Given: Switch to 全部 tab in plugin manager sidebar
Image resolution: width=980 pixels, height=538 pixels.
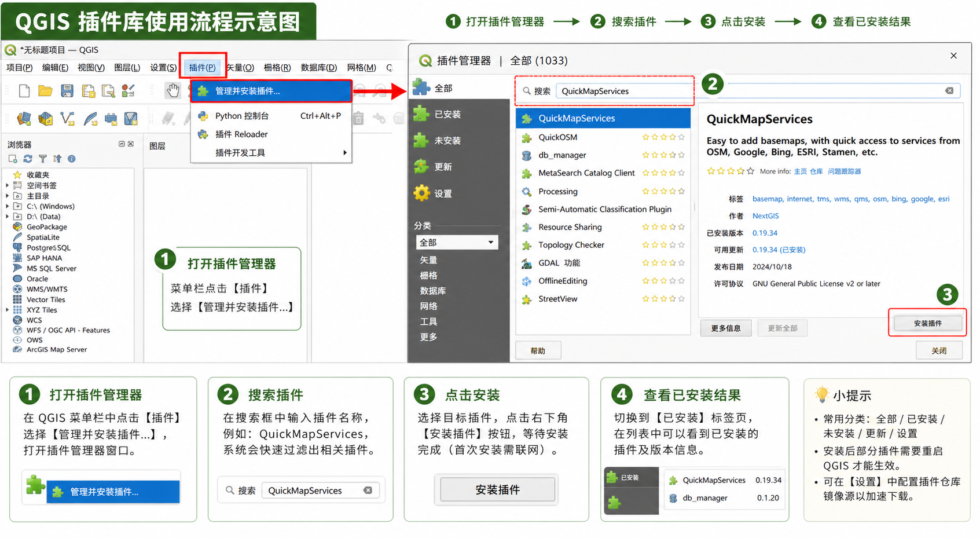Looking at the screenshot, I should coord(458,88).
